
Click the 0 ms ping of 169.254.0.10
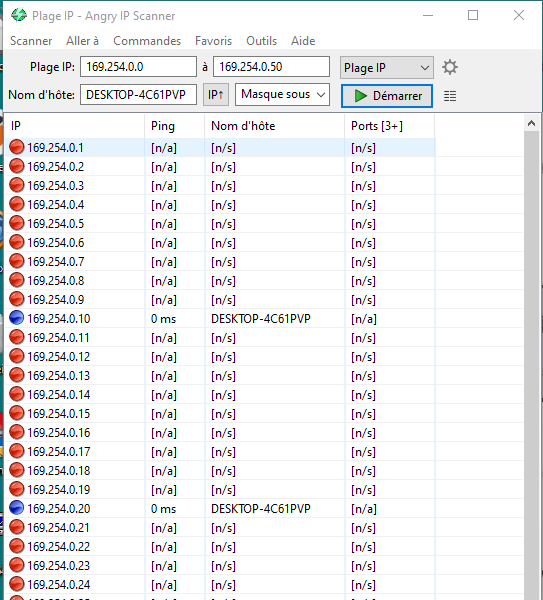point(163,319)
